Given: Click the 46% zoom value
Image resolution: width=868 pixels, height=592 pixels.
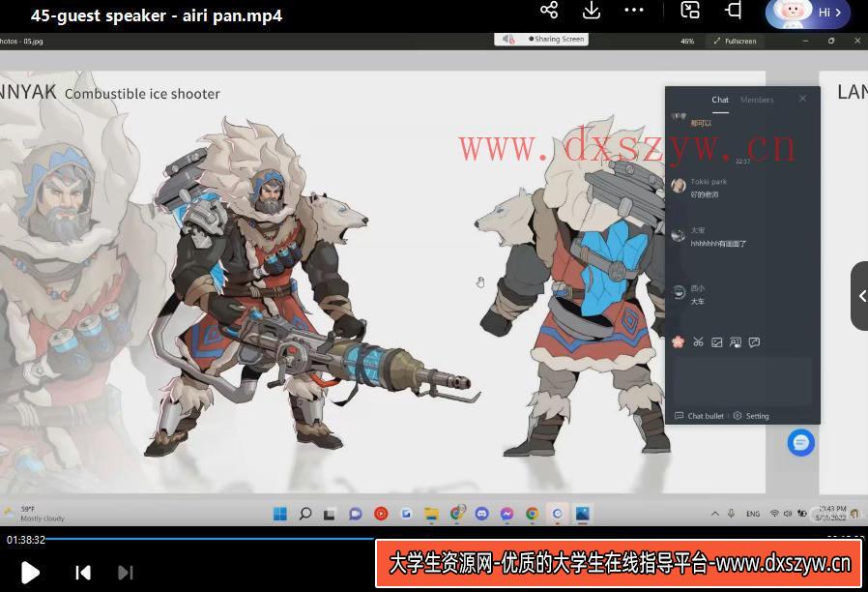Looking at the screenshot, I should click(687, 41).
